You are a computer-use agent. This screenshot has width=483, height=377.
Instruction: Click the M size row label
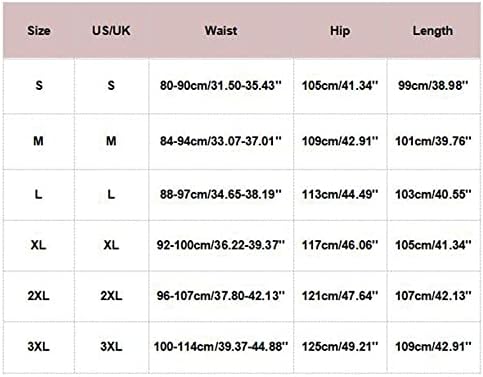(x=39, y=141)
